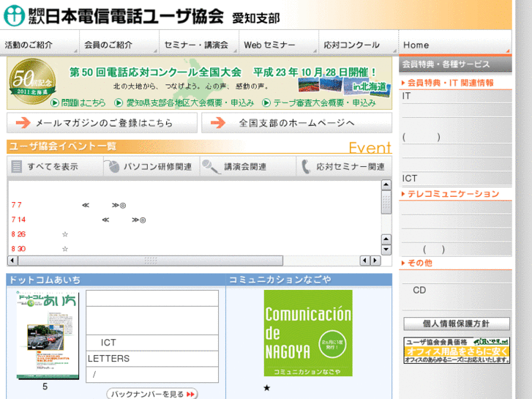
Task: Go to Home in the navigation bar
Action: coord(455,42)
